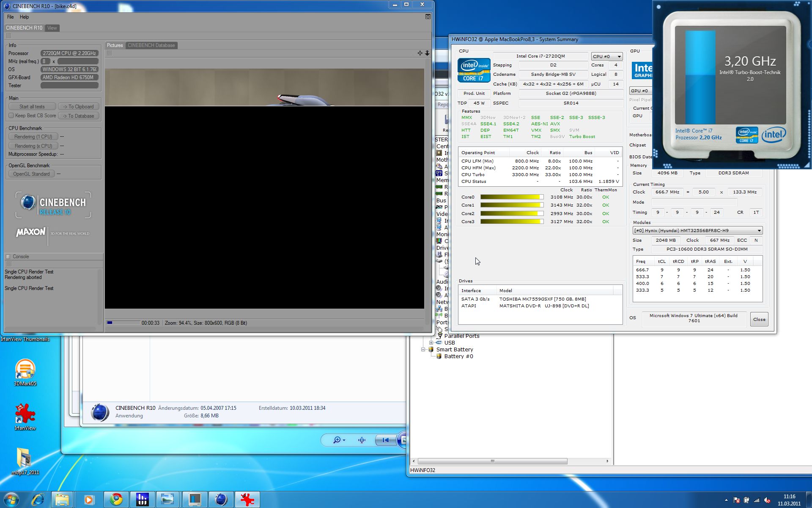Enable Keep Best CB Score checkbox

(x=11, y=116)
